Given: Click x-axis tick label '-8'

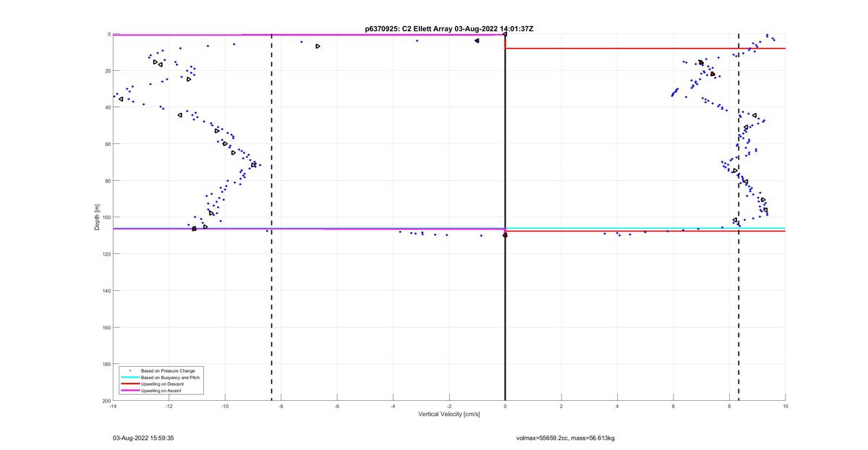Looking at the screenshot, I should [281, 406].
